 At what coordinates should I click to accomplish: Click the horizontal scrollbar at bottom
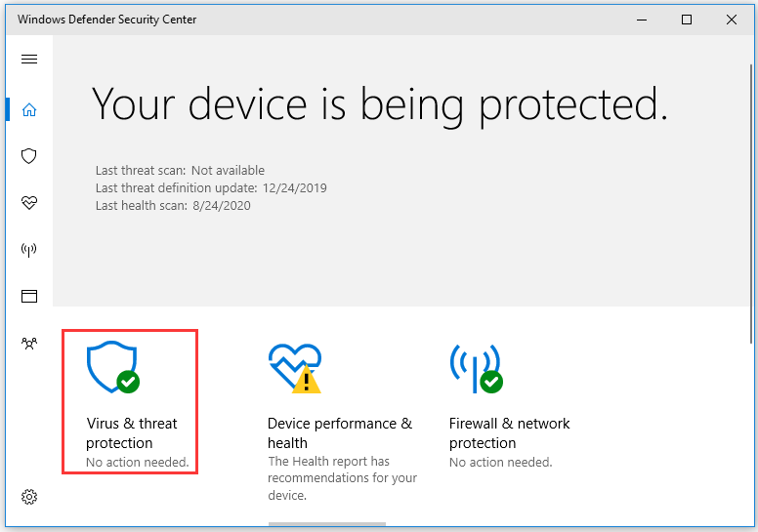point(327,524)
